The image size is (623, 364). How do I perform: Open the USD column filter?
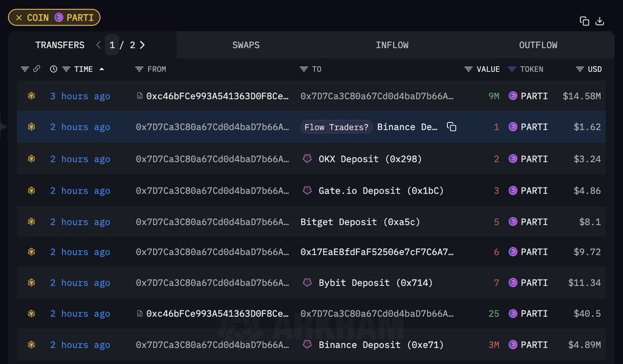[x=580, y=69]
